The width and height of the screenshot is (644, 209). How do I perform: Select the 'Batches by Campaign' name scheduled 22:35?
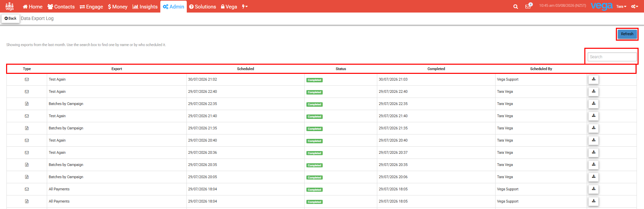pyautogui.click(x=66, y=104)
